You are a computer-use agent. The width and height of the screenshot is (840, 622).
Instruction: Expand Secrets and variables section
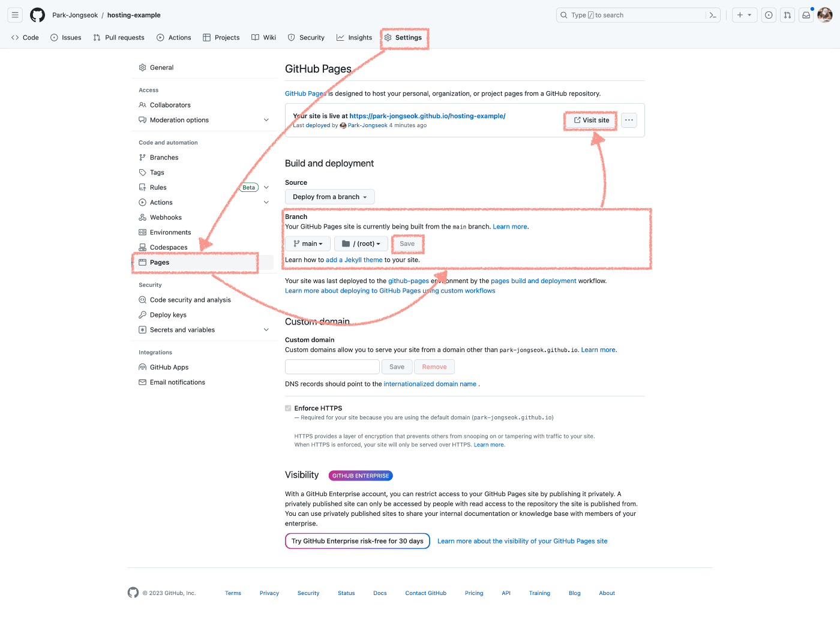(203, 330)
